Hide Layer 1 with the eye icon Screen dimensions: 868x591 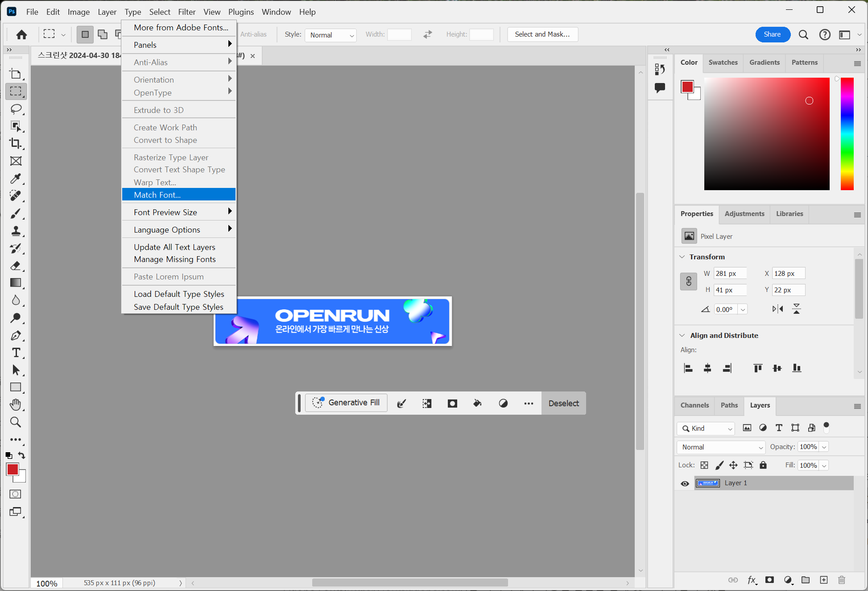coord(685,483)
